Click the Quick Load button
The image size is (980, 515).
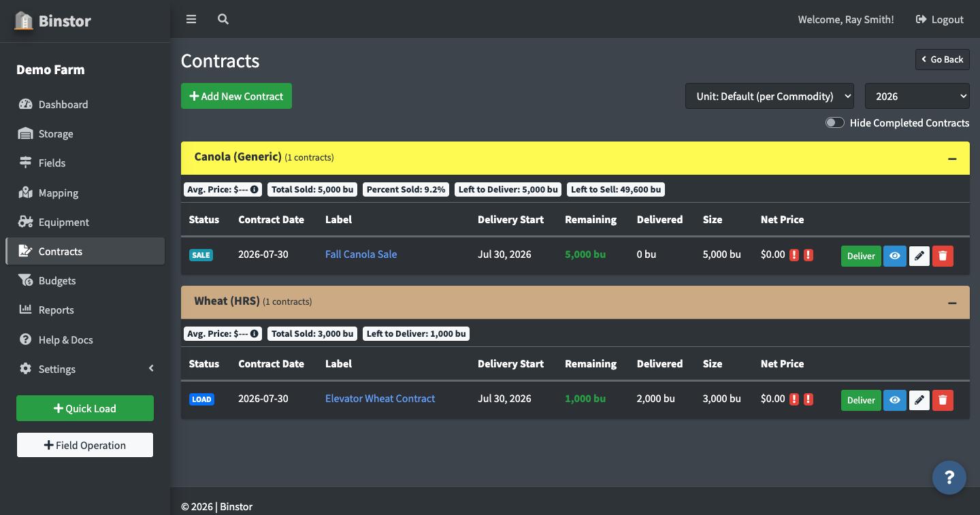[85, 408]
